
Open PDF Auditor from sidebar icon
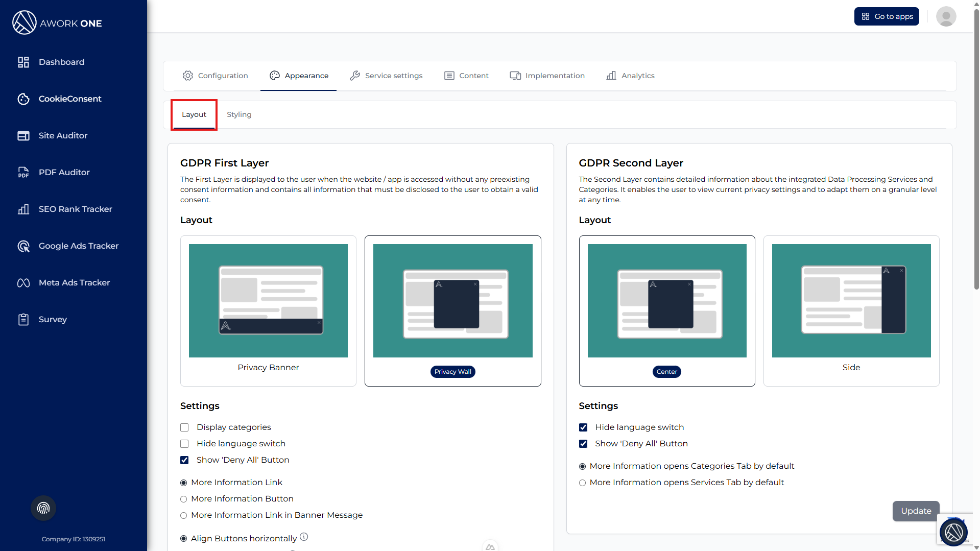(x=23, y=173)
